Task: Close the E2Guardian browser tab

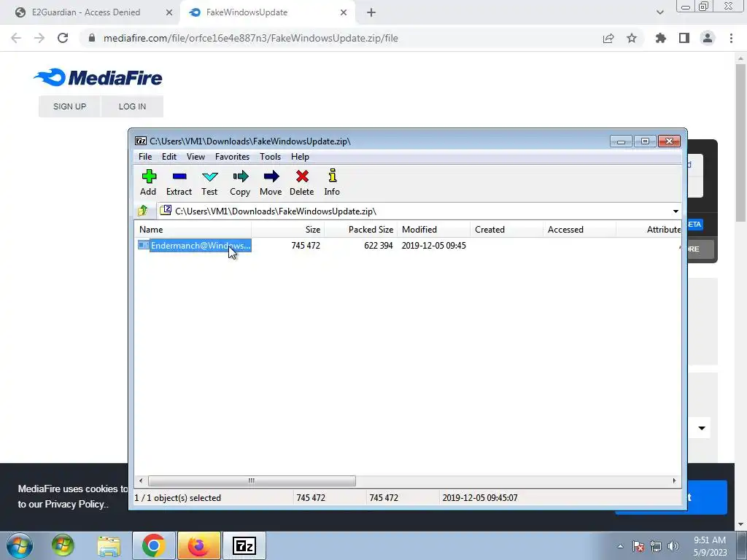Action: tap(169, 12)
